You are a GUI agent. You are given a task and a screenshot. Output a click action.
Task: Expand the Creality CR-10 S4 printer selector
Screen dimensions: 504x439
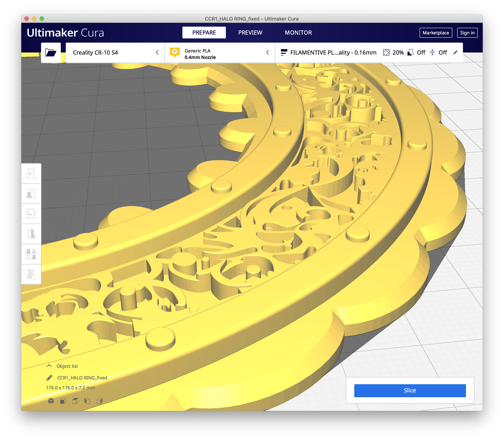tap(115, 52)
